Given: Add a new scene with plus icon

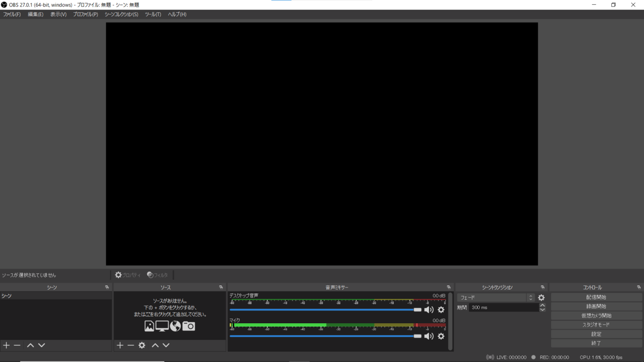Looking at the screenshot, I should [x=6, y=345].
